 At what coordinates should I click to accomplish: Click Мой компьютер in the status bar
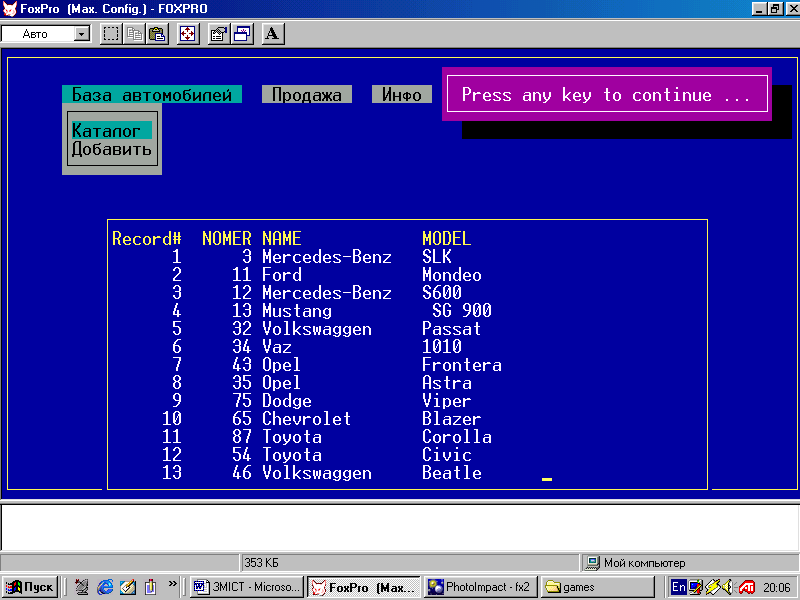(644, 563)
